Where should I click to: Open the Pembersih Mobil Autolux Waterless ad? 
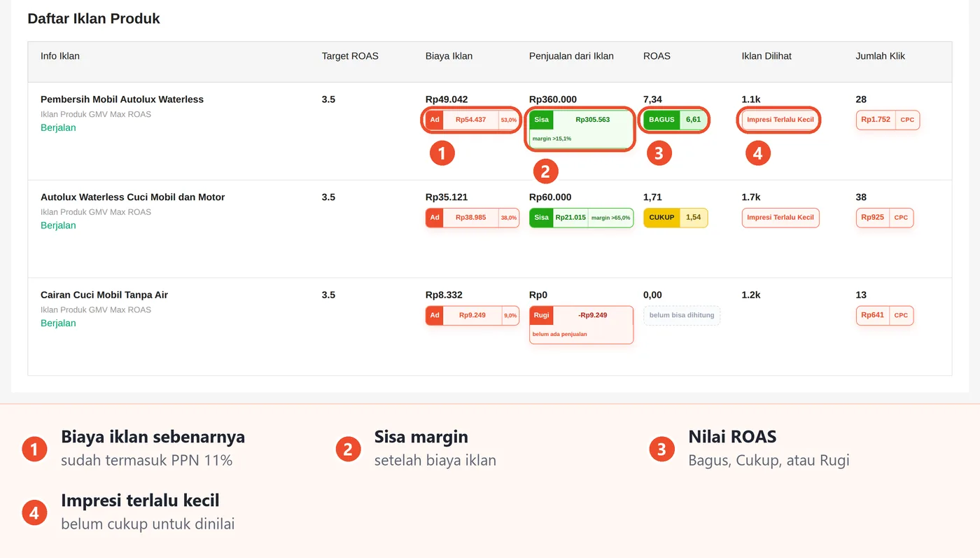point(122,99)
